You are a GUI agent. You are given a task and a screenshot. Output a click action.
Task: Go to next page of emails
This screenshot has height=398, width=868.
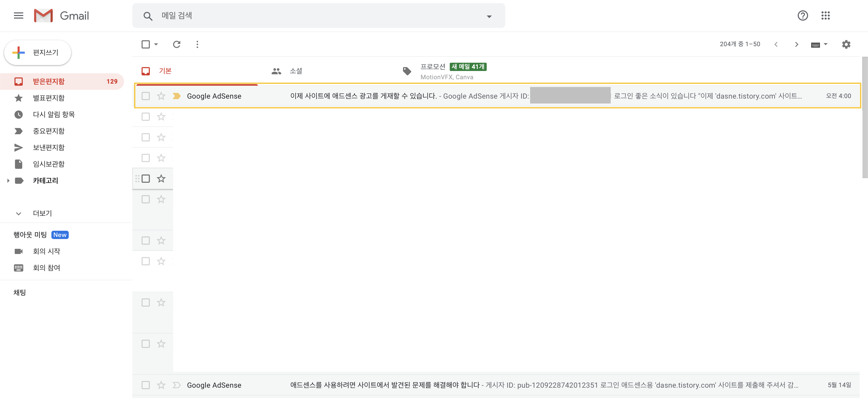tap(796, 44)
